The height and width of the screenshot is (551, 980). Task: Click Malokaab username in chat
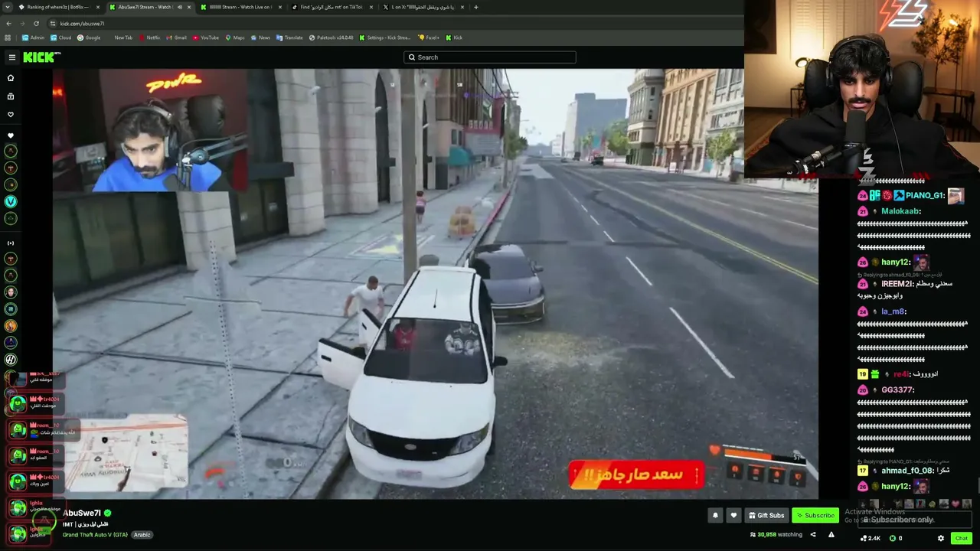(901, 211)
